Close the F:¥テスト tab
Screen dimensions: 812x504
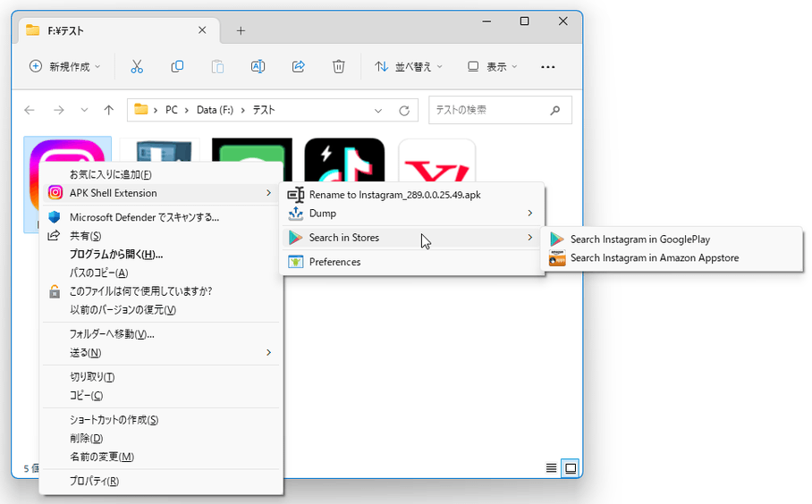(202, 30)
